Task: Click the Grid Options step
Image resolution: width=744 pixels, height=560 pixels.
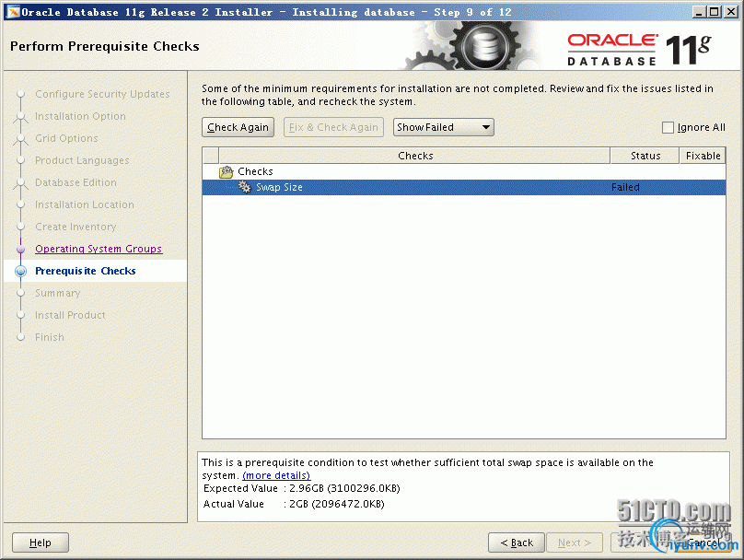Action: click(66, 138)
